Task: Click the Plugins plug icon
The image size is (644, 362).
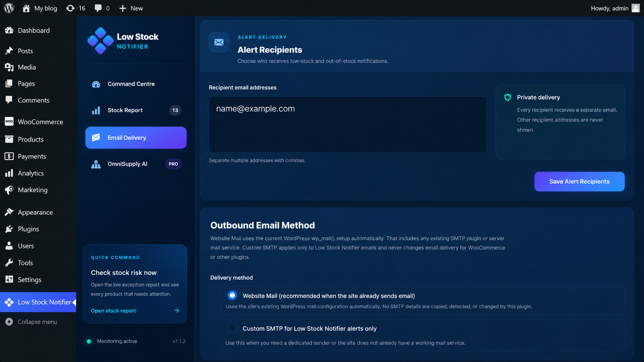Action: [x=9, y=229]
